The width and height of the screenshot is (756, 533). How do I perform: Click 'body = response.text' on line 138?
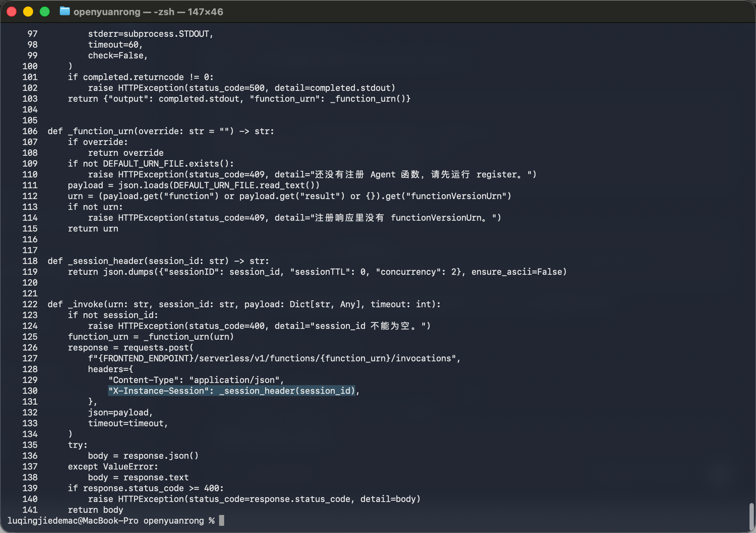(138, 477)
